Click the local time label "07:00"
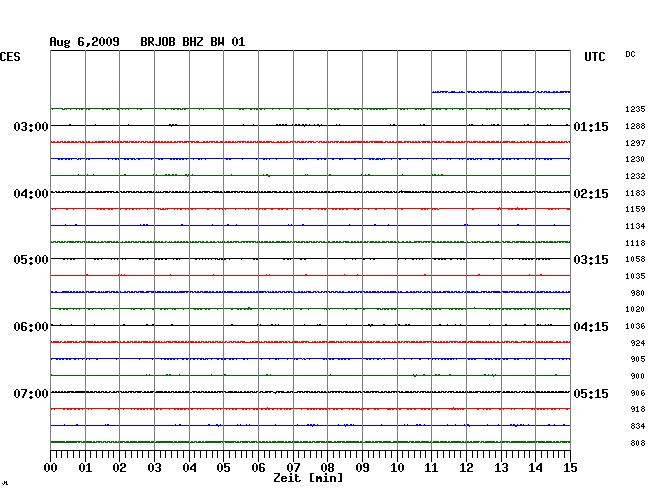Viewport: 650px width, 494px height. 31,393
